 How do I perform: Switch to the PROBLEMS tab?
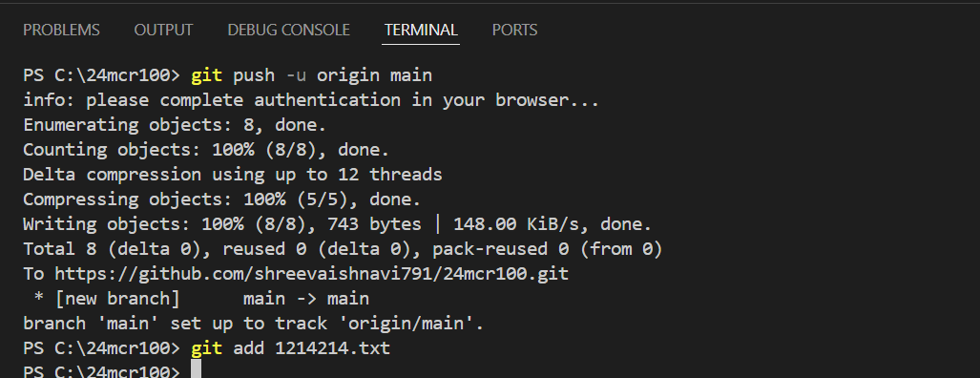coord(61,30)
